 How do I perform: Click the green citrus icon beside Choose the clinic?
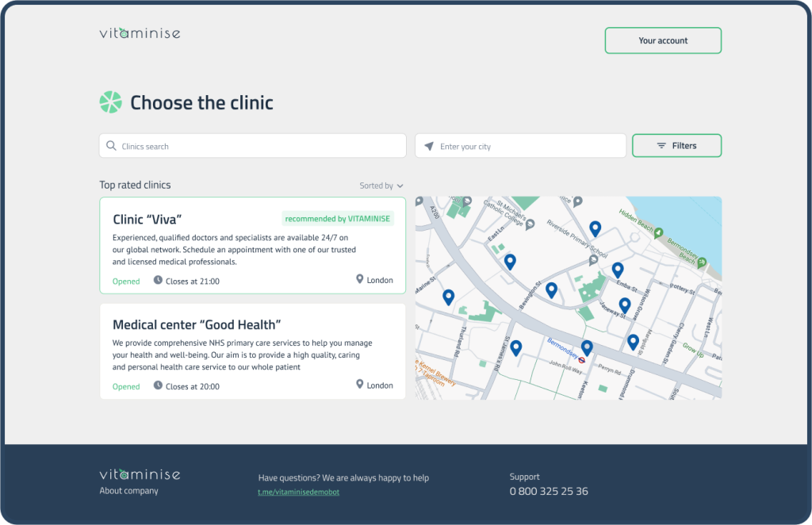coord(111,102)
